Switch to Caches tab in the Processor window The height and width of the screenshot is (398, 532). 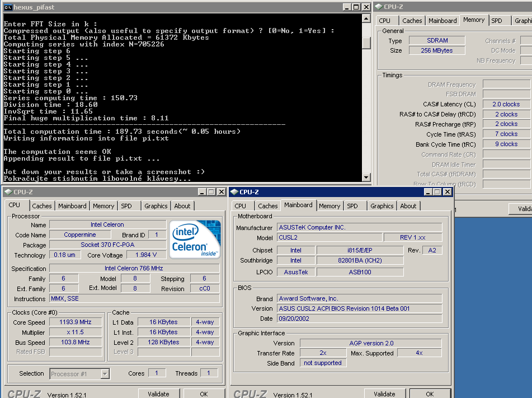42,206
